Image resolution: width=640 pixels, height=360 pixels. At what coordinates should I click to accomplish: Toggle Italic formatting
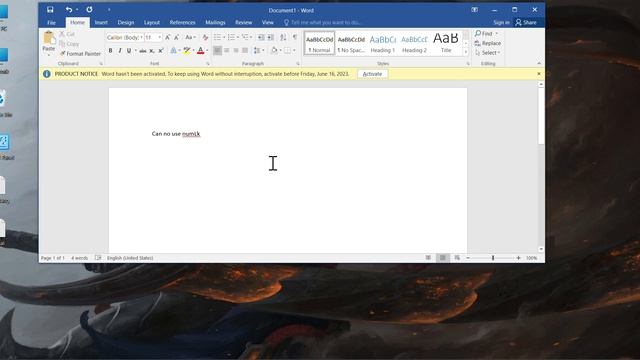click(x=120, y=51)
